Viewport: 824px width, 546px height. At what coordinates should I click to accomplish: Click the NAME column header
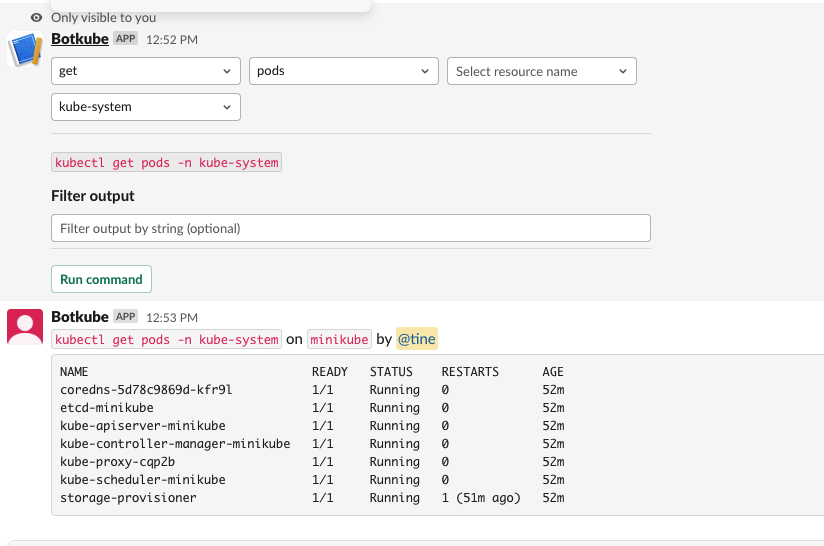pos(74,372)
